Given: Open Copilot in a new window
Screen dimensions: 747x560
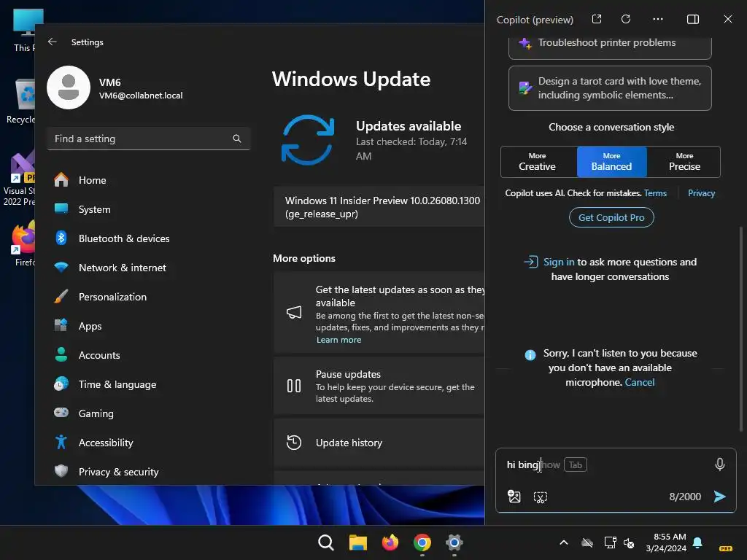Looking at the screenshot, I should [x=597, y=19].
